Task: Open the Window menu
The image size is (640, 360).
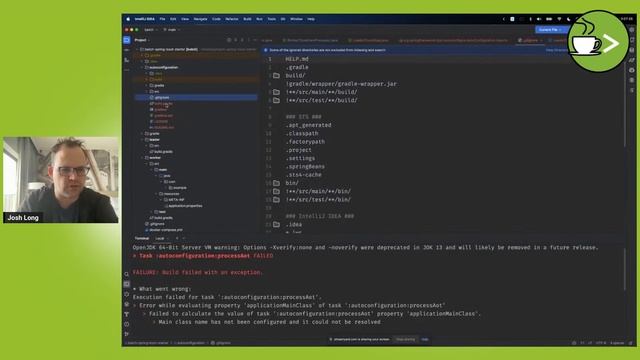Action: pyautogui.click(x=296, y=19)
